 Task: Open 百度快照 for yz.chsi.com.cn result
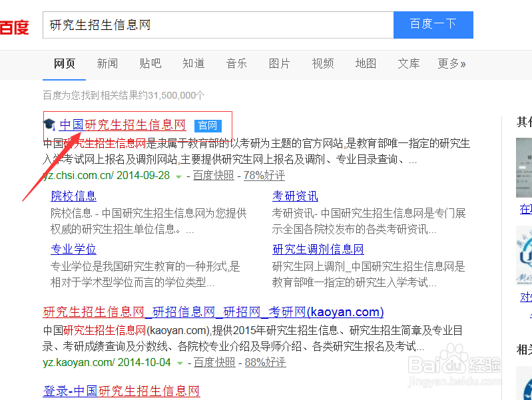pyautogui.click(x=214, y=176)
